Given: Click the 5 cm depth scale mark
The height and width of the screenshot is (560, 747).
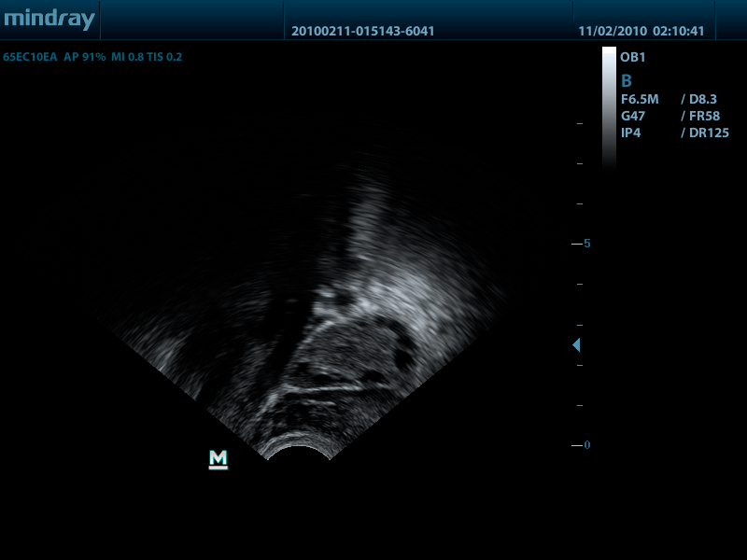Looking at the screenshot, I should click(x=585, y=244).
